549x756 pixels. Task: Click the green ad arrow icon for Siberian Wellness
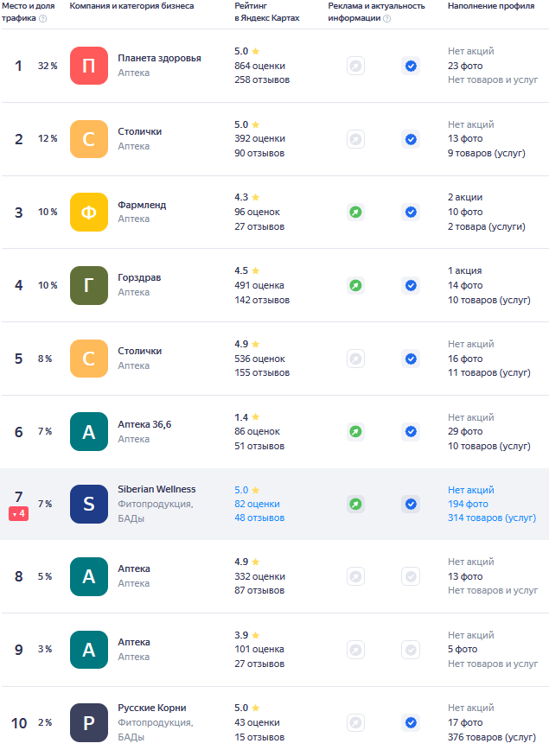[x=355, y=505]
